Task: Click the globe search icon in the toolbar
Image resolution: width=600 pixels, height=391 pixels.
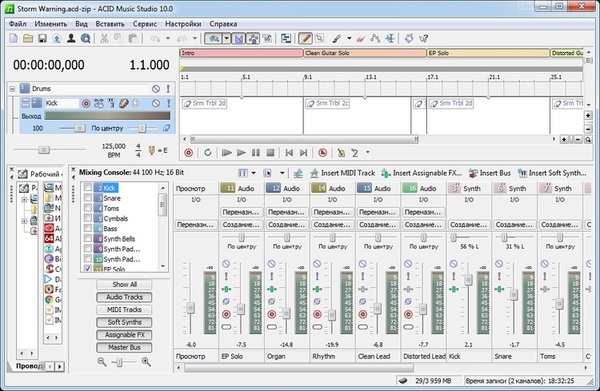Action: tap(86, 38)
